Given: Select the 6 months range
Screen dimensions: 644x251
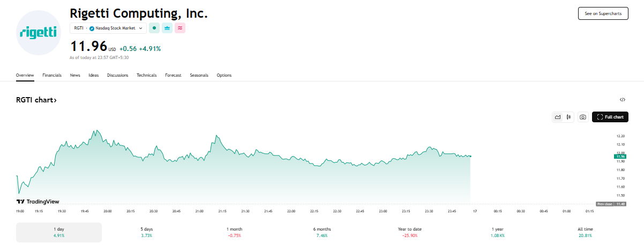Looking at the screenshot, I should pyautogui.click(x=322, y=232).
